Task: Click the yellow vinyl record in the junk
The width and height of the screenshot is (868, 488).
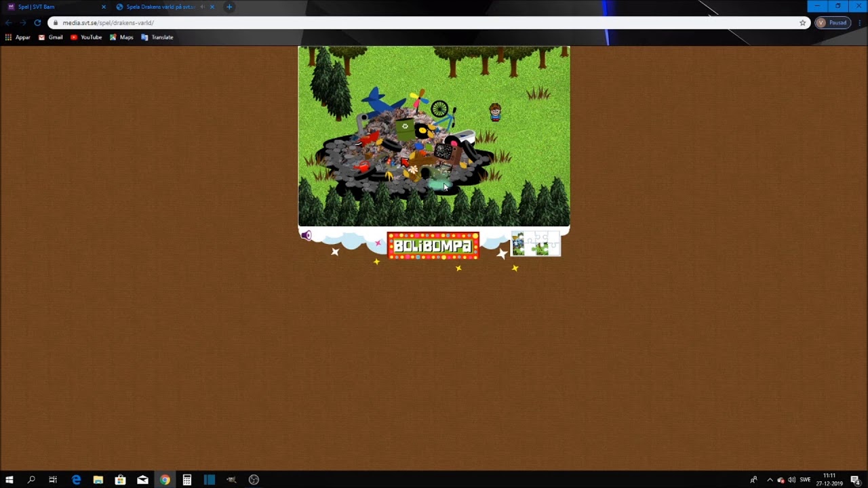Action: click(423, 132)
